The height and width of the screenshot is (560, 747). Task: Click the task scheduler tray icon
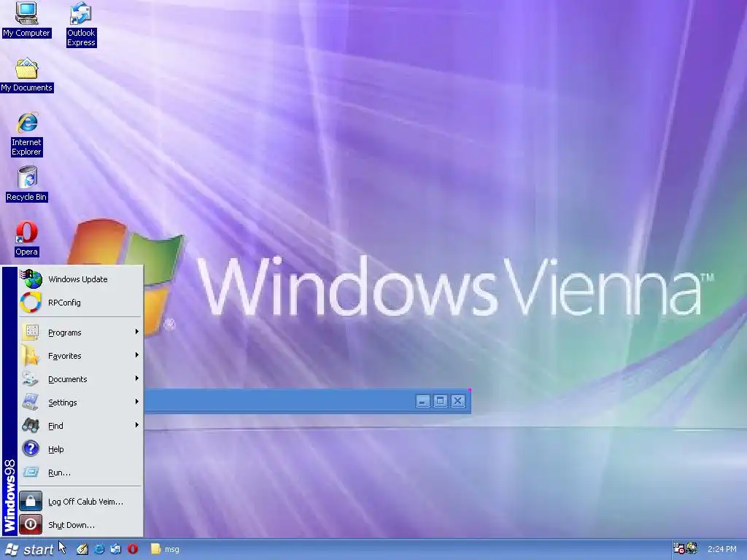pos(679,548)
